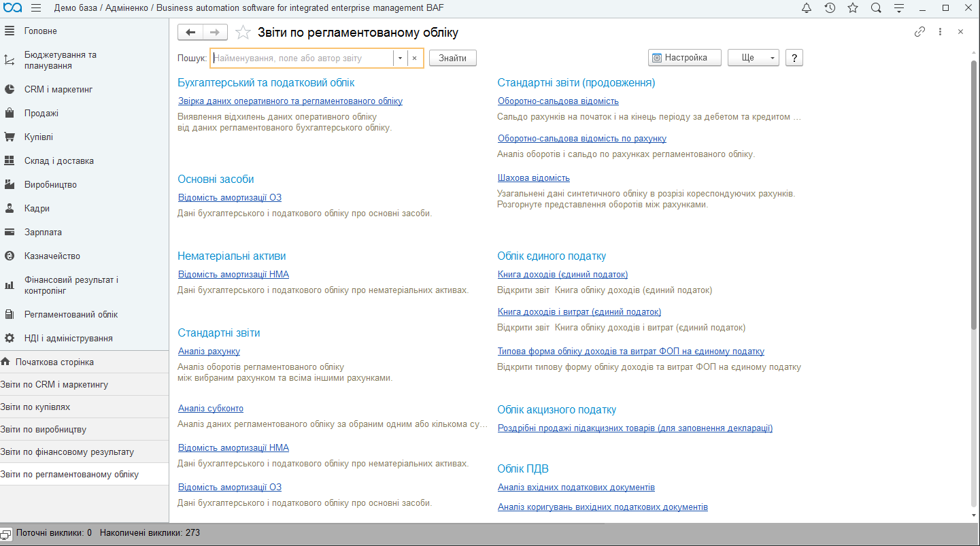The image size is (980, 546).
Task: Select Звіти по регламентованому обліку tab
Action: click(84, 474)
